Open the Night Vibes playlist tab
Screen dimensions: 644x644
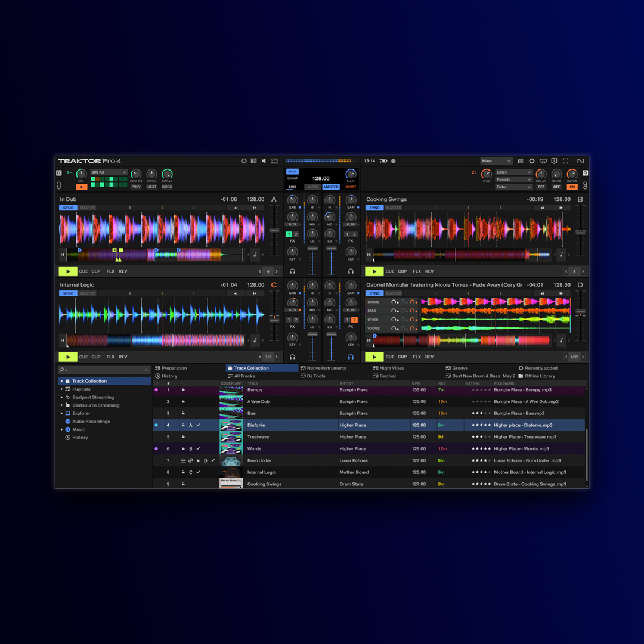389,368
